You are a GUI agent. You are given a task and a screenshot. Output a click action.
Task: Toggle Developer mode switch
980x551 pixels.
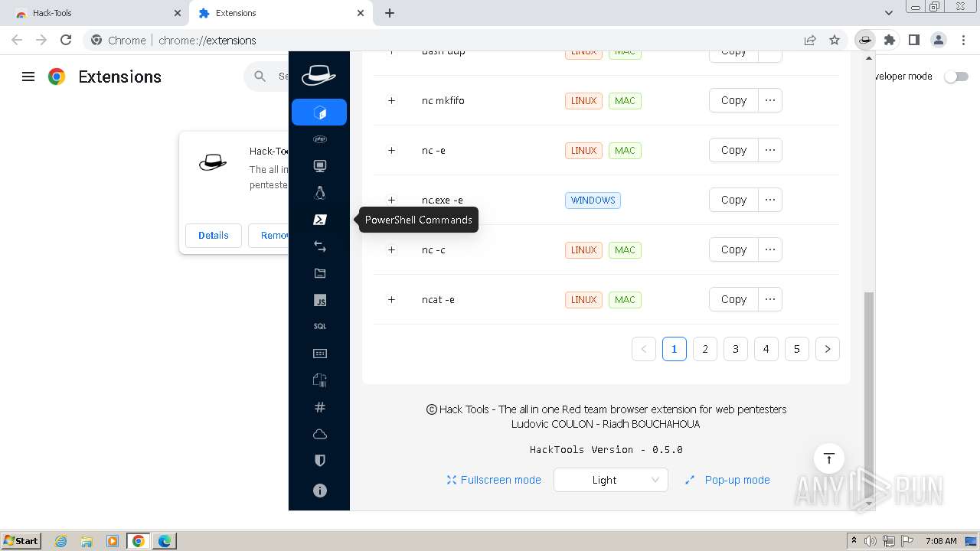point(956,77)
